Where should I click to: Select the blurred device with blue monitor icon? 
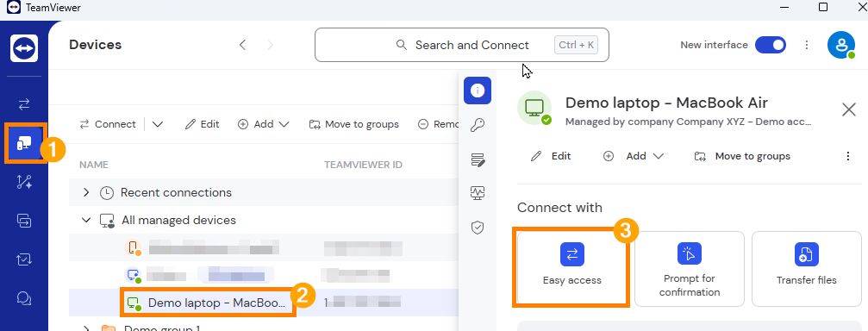click(264, 275)
